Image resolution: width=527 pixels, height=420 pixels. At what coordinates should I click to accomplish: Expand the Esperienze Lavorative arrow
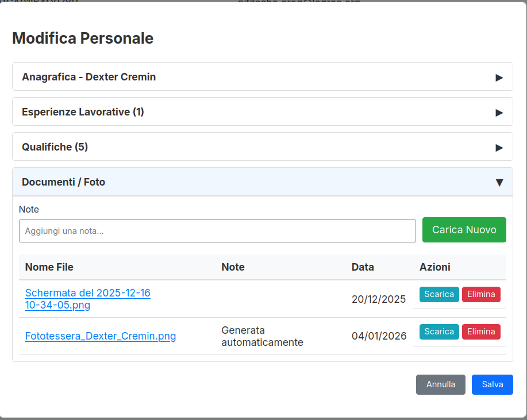point(499,112)
